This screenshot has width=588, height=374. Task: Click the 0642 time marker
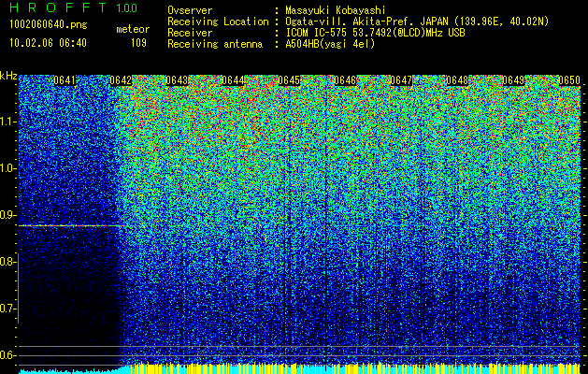tap(121, 80)
